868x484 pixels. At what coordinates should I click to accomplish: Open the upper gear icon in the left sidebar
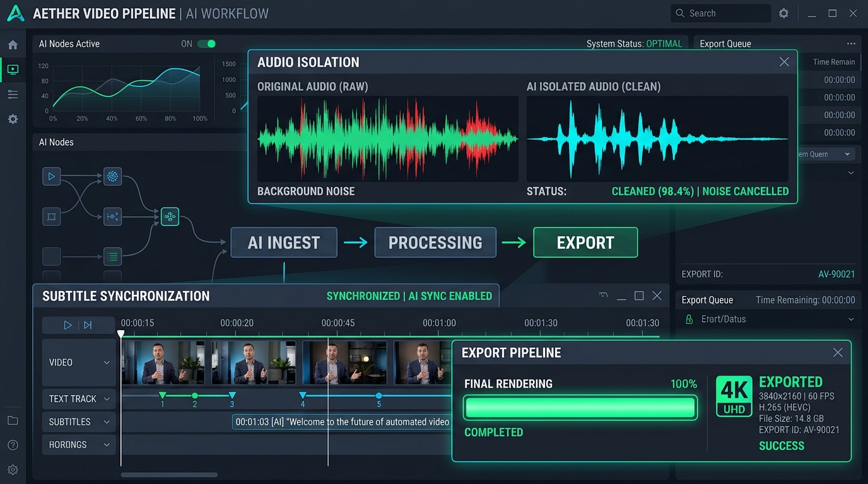click(13, 119)
